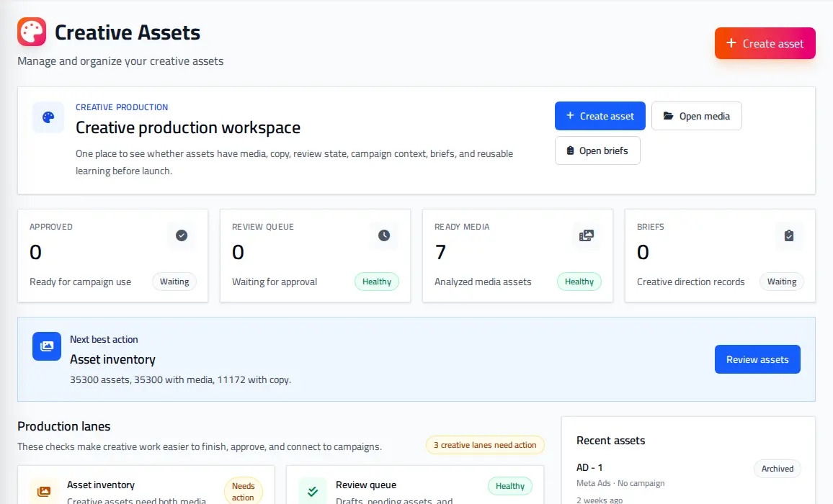Click the clipboard icon in Briefs card
The width and height of the screenshot is (833, 504).
pyautogui.click(x=789, y=235)
